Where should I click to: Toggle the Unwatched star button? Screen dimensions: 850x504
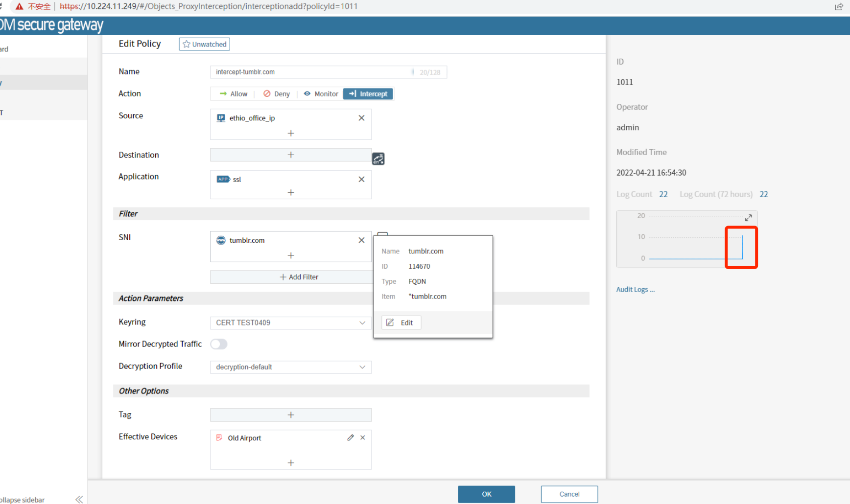pyautogui.click(x=204, y=44)
